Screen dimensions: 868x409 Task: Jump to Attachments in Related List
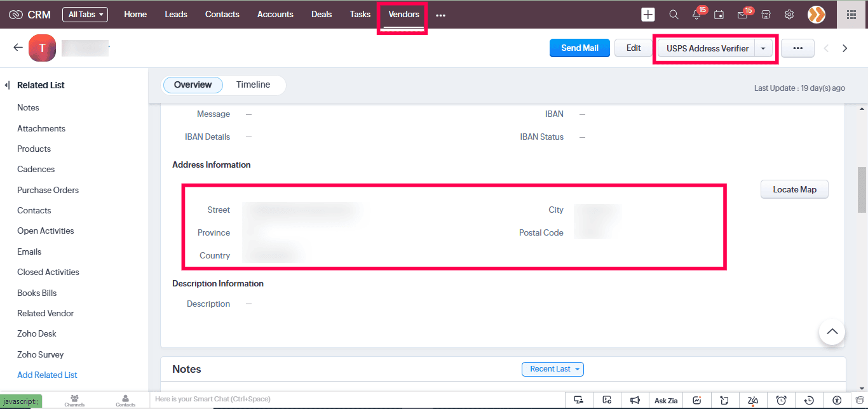click(41, 128)
